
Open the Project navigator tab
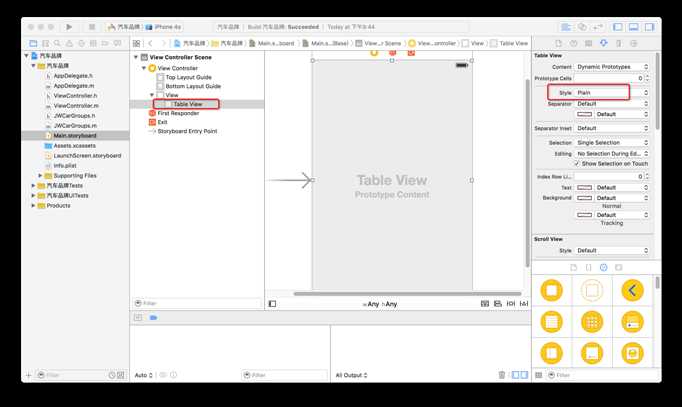(33, 43)
